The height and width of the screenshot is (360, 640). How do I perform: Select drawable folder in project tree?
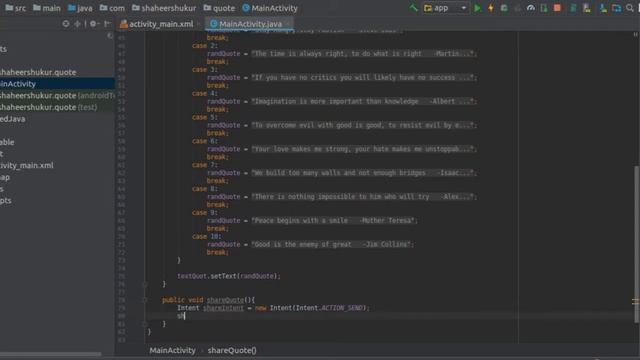click(x=7, y=142)
